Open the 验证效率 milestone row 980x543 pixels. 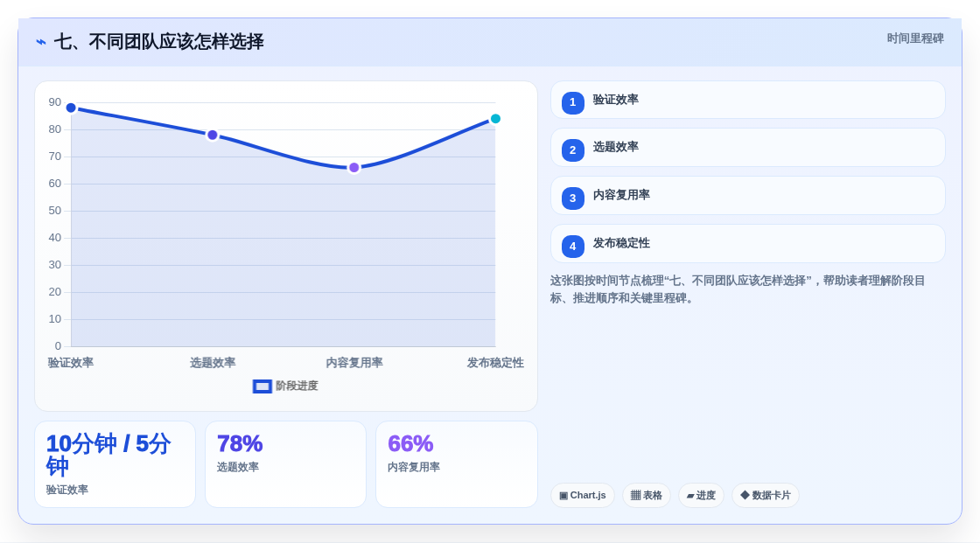[747, 100]
